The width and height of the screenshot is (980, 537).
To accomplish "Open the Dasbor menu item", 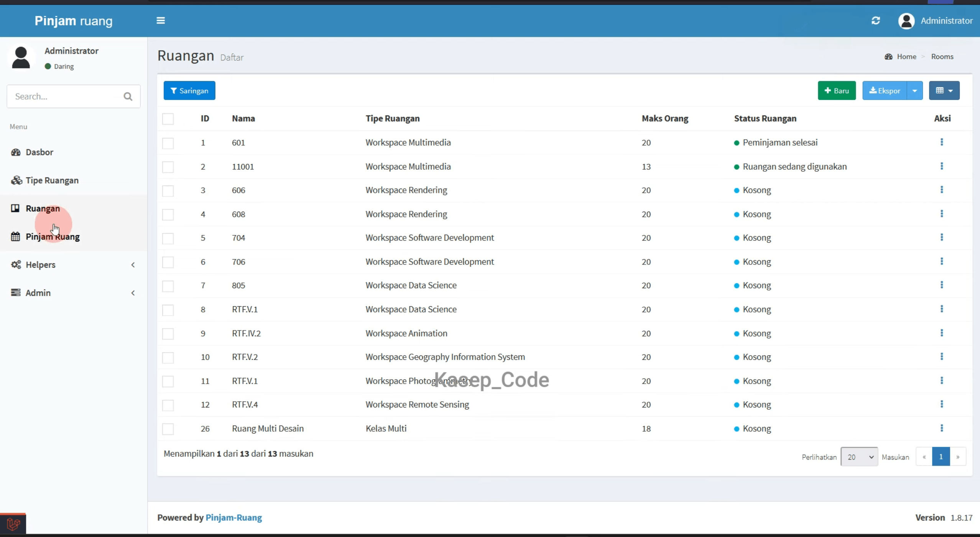I will click(73, 152).
